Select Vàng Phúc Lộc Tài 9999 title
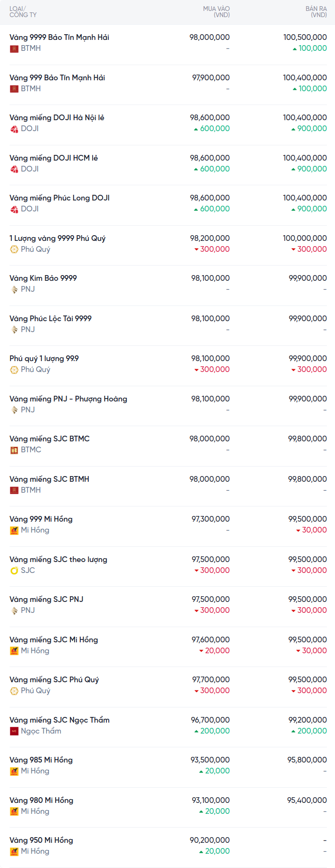The width and height of the screenshot is (335, 868). coord(50,318)
